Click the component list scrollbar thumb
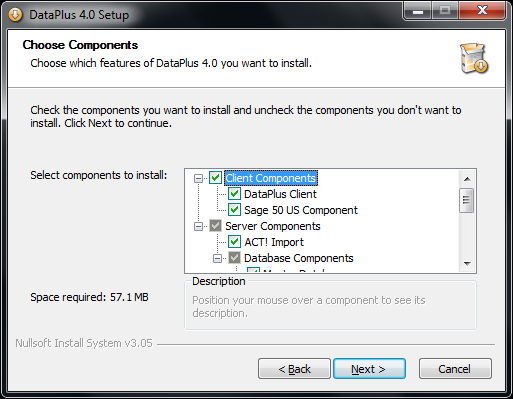The width and height of the screenshot is (513, 399). coord(466,200)
